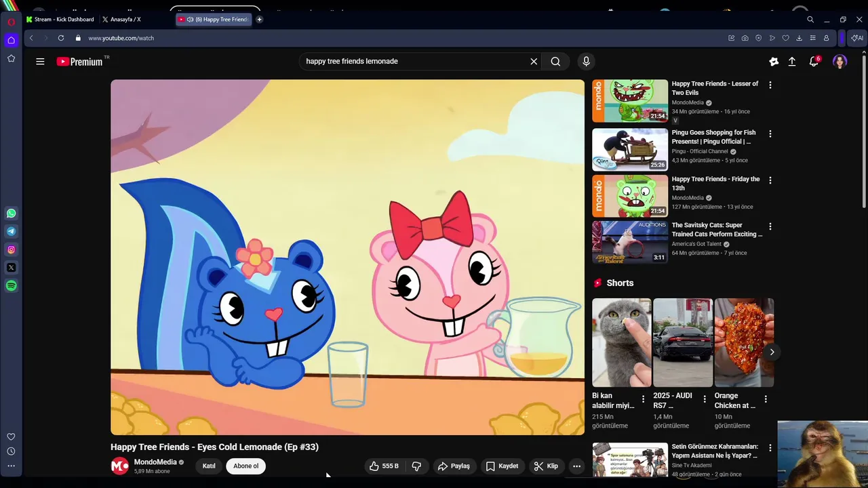Click the Katıl join button
Image resolution: width=868 pixels, height=488 pixels.
(x=209, y=466)
